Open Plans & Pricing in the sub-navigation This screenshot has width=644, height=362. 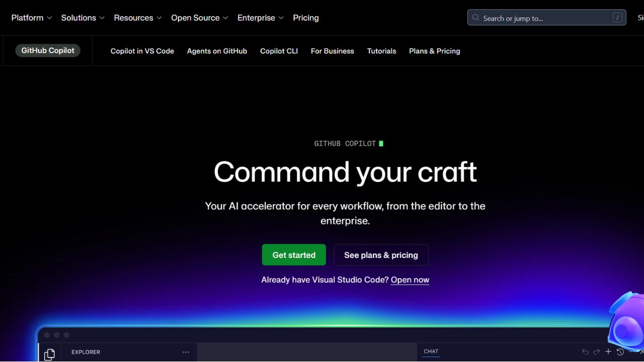[435, 51]
